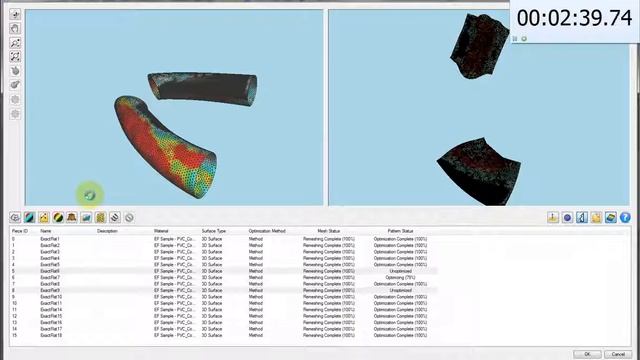Select the ExactFlat4 row
Viewport: 640px width, 360px height.
pos(224,258)
